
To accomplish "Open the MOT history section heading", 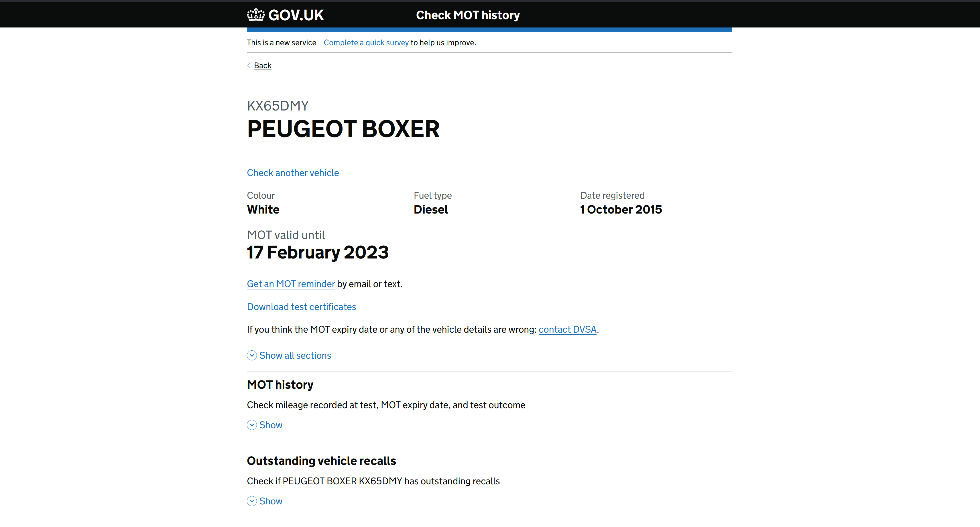I will [280, 385].
